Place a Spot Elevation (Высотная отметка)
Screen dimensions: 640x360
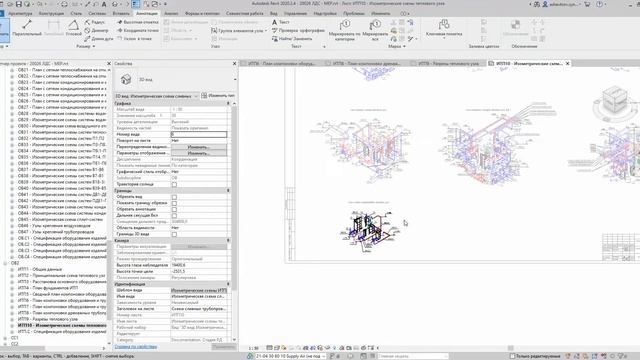point(138,22)
